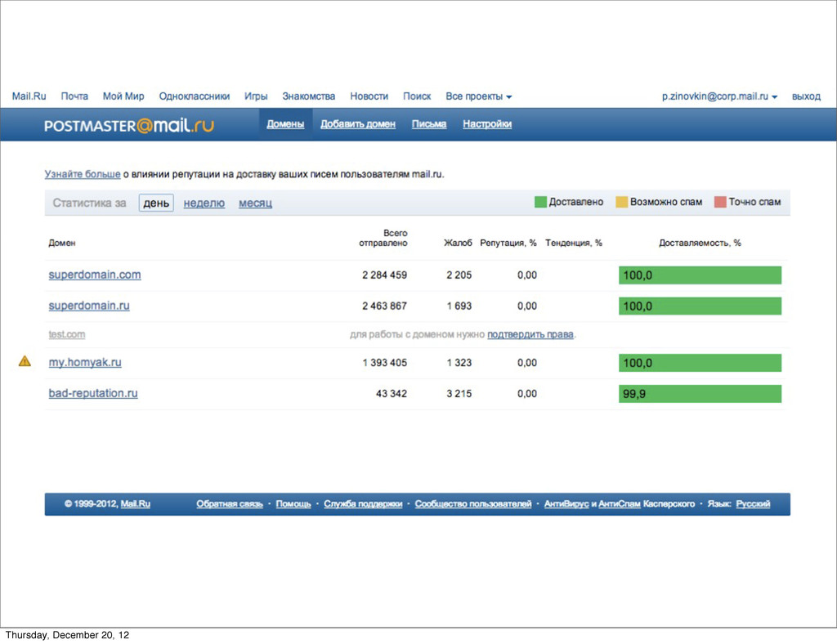
Task: Click the Postmaster@mail.ru logo
Action: click(x=128, y=125)
